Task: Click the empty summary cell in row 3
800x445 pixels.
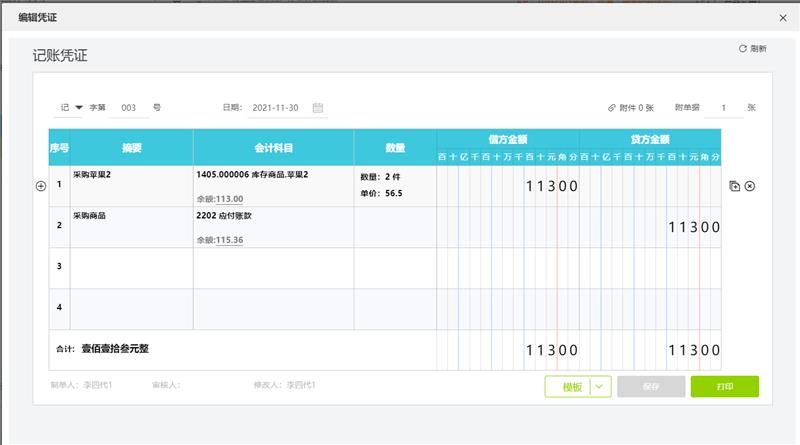Action: tap(131, 267)
